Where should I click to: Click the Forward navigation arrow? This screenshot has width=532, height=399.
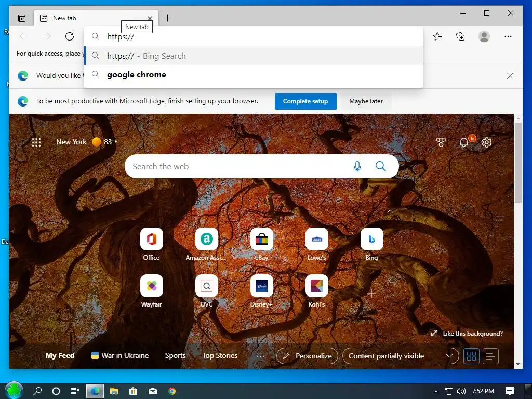pyautogui.click(x=47, y=36)
